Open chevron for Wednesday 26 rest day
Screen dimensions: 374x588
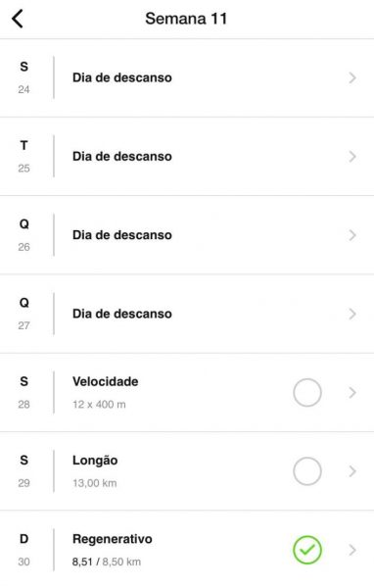(352, 235)
